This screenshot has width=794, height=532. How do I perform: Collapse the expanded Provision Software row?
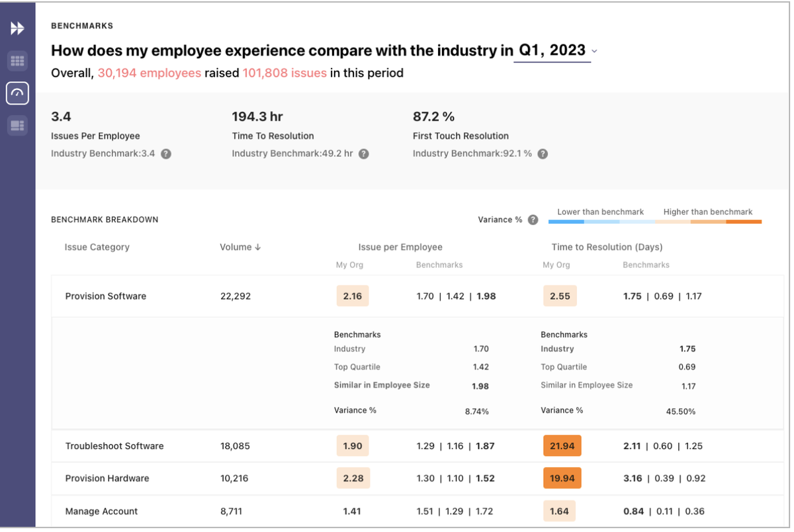tap(105, 296)
